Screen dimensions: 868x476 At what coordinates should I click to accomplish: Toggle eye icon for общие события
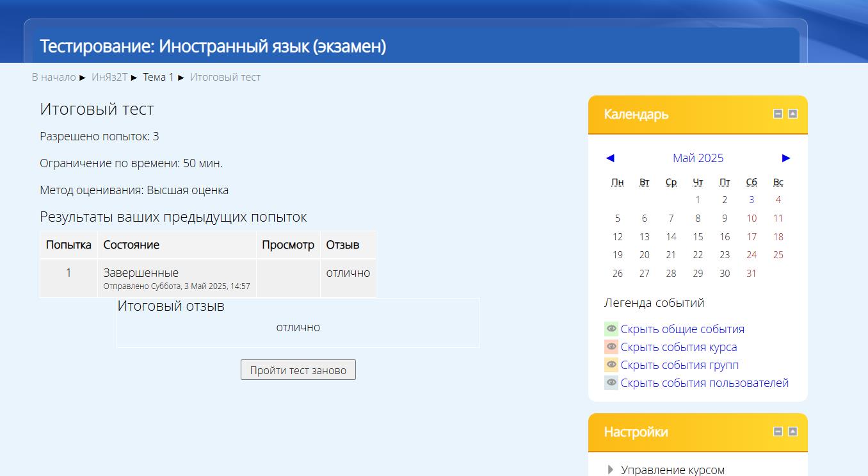tap(611, 329)
